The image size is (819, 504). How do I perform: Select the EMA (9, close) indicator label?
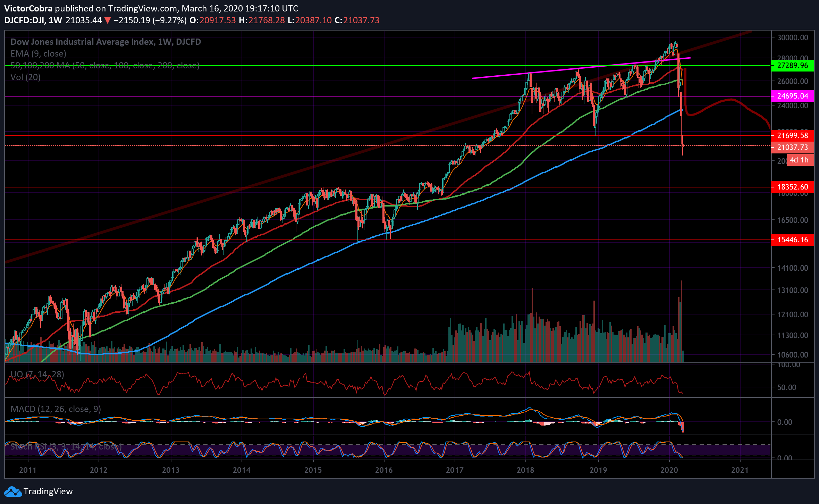(38, 53)
